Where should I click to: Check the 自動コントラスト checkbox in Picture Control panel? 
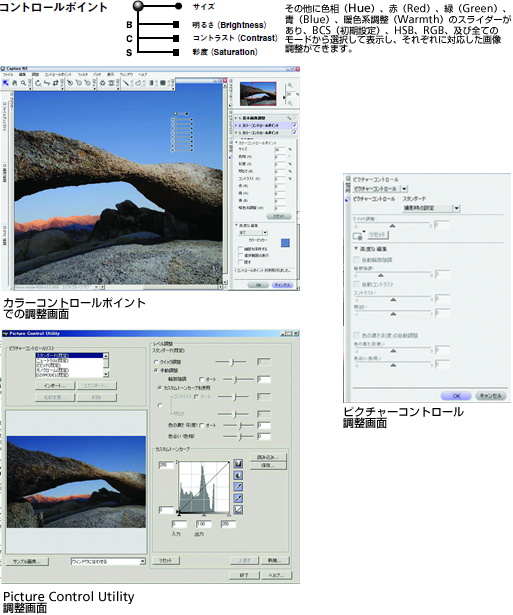(357, 284)
